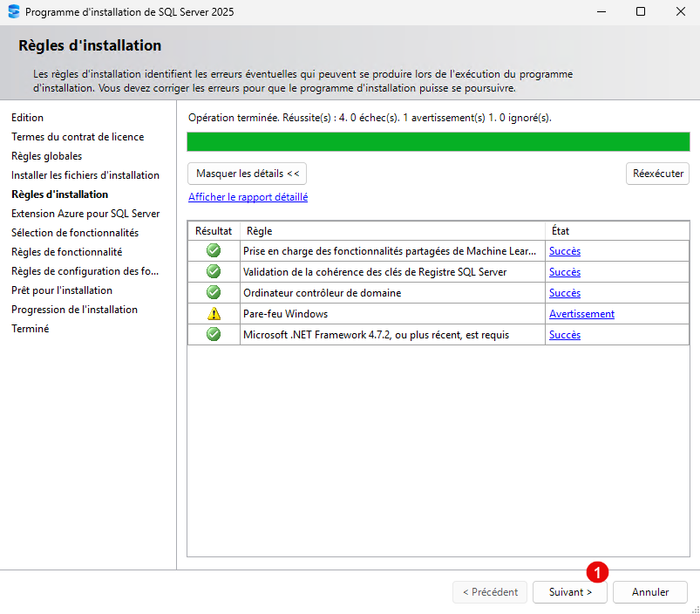Viewport: 700px width, 614px height.
Task: Select Règles de fonctionnalité step
Action: click(x=67, y=252)
